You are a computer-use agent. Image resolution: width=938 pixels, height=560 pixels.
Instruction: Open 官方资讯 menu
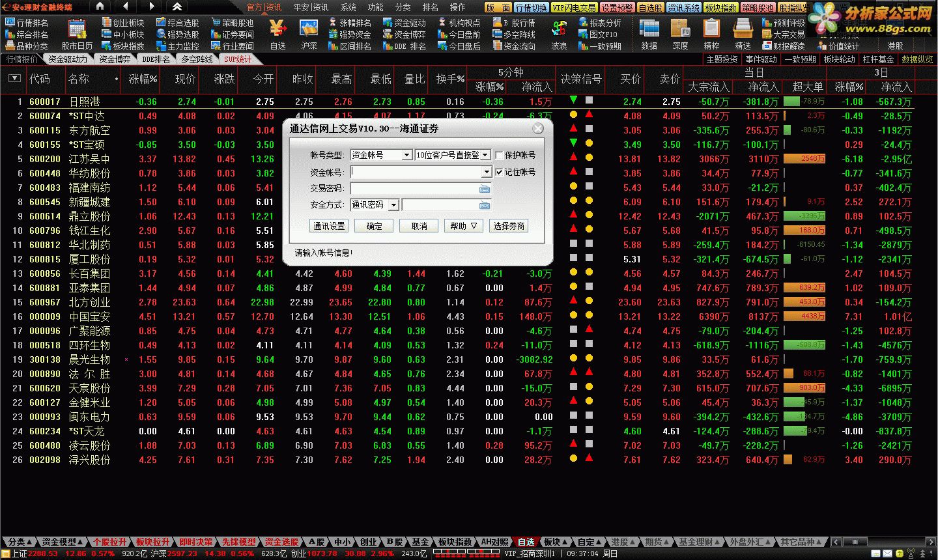point(263,7)
